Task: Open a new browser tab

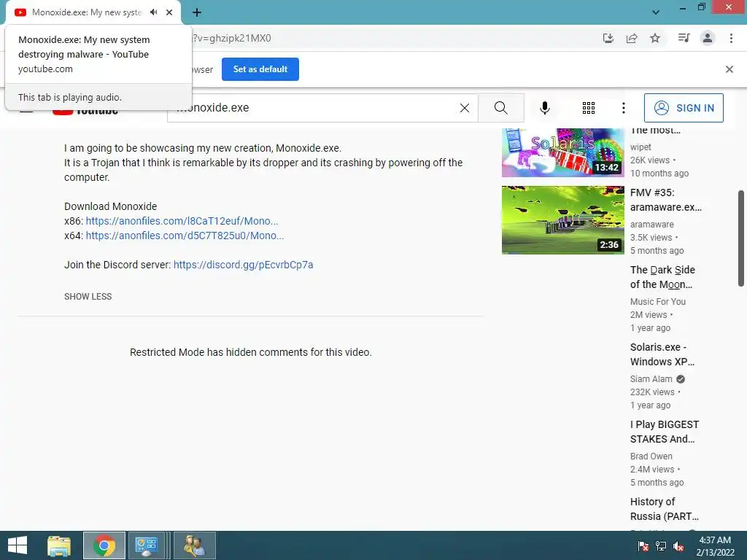Action: click(197, 12)
